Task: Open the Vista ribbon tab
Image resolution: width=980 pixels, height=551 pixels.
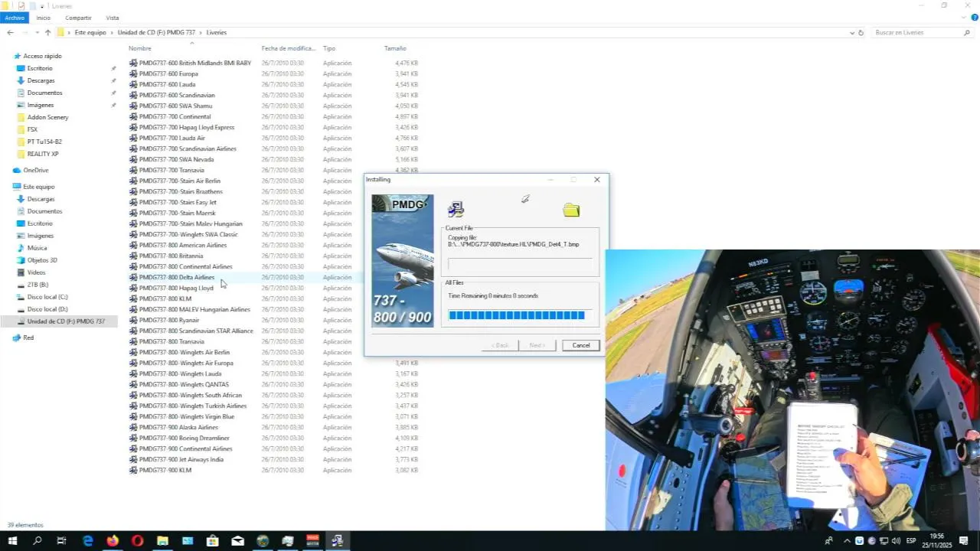Action: pos(113,18)
